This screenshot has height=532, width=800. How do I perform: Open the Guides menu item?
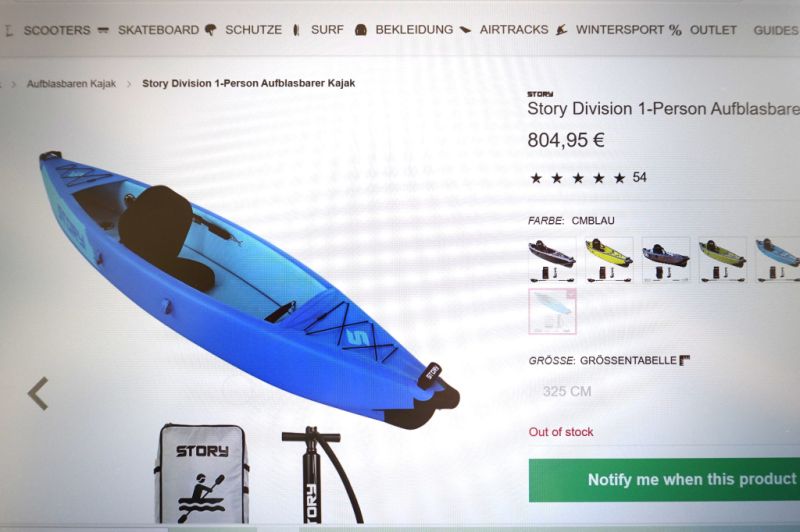(776, 31)
